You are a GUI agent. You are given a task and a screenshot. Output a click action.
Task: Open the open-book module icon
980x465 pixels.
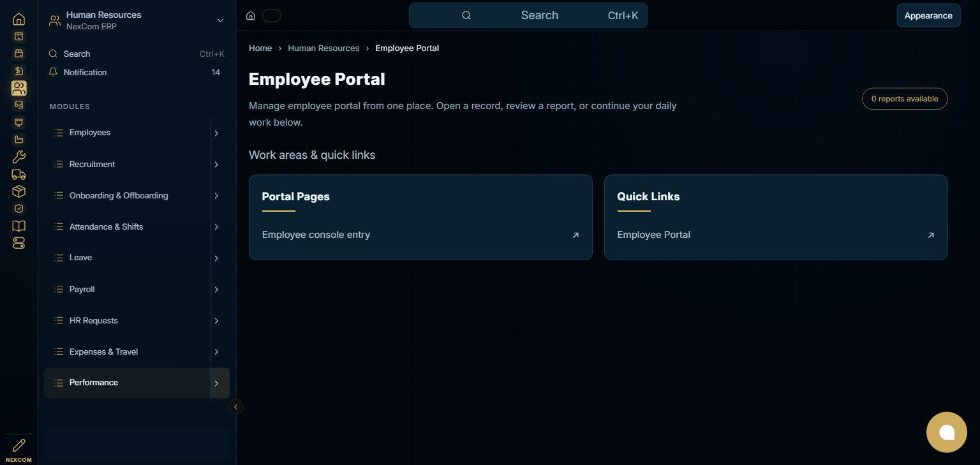pos(19,226)
